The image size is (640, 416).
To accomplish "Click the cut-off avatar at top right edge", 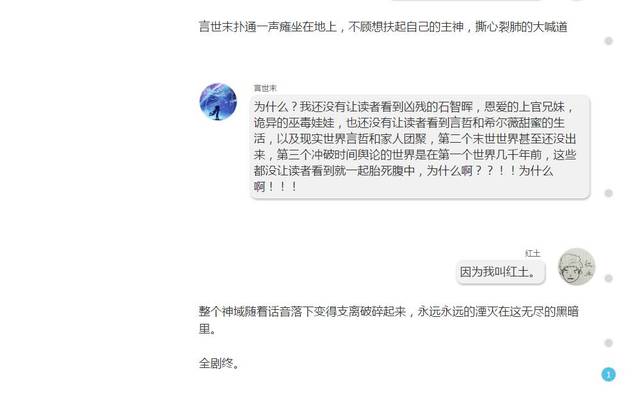I will (576, 0).
